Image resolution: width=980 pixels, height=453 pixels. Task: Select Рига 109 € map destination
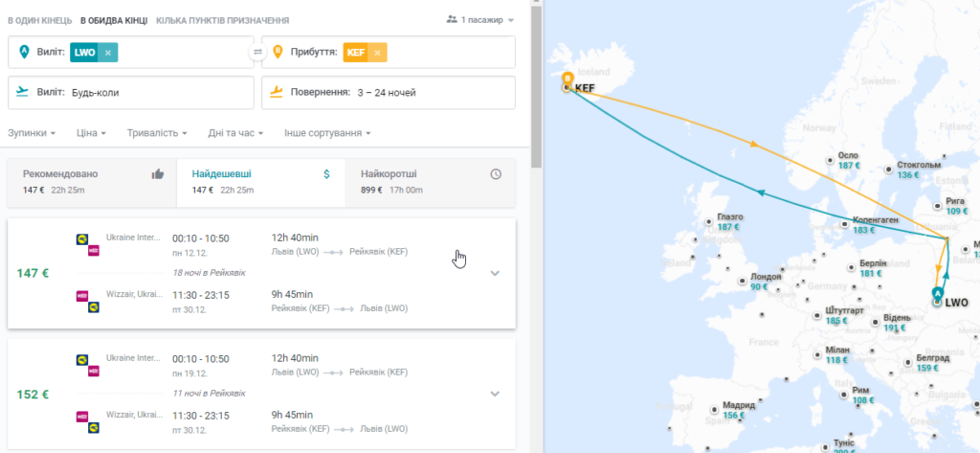948,206
